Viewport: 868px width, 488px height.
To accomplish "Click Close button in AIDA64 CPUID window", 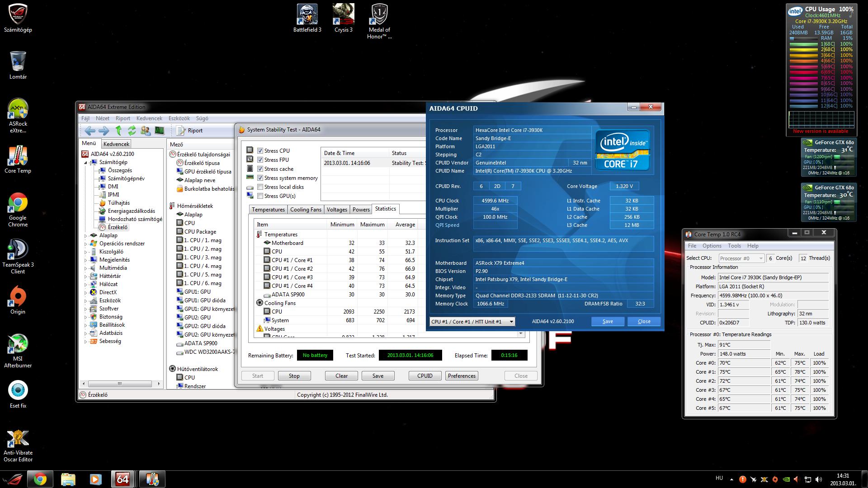I will (x=644, y=321).
